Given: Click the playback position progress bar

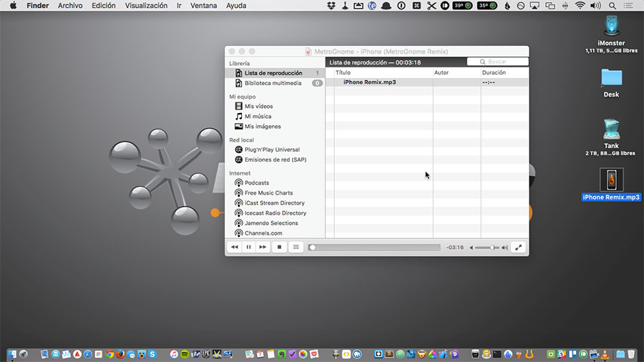Looking at the screenshot, I should (x=374, y=248).
